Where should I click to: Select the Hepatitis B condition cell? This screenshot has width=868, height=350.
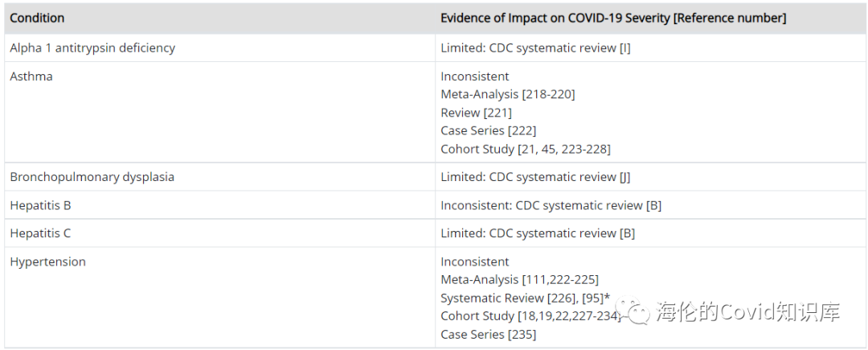point(40,205)
